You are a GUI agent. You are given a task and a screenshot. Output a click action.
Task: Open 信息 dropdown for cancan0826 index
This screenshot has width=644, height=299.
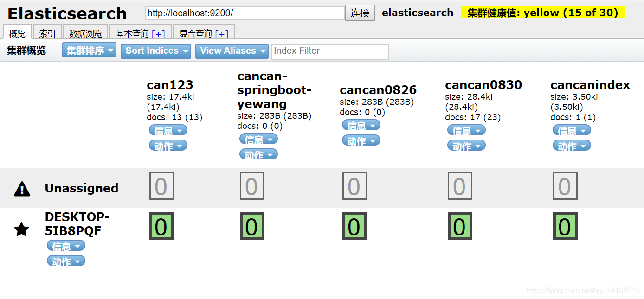pos(361,125)
